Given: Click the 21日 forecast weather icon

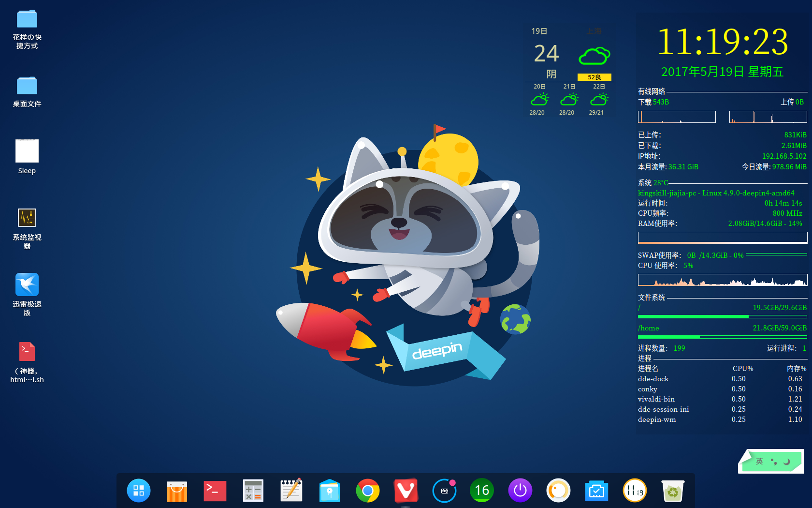Looking at the screenshot, I should coord(569,100).
